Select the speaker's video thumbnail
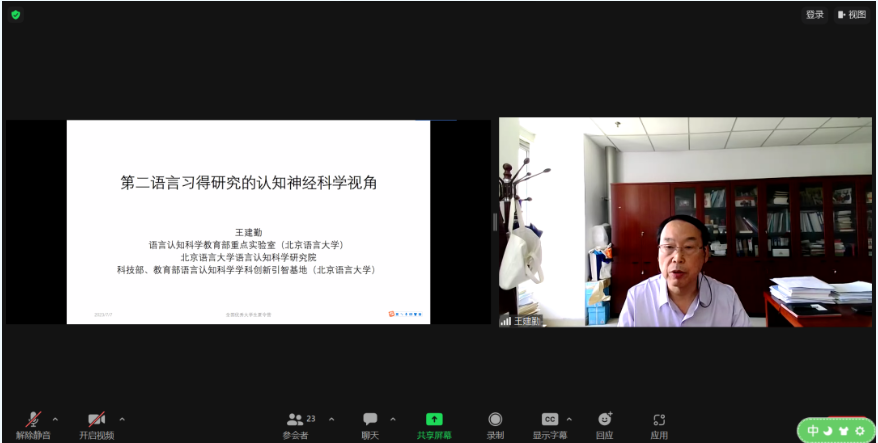Viewport: 878px width, 443px height. [685, 221]
